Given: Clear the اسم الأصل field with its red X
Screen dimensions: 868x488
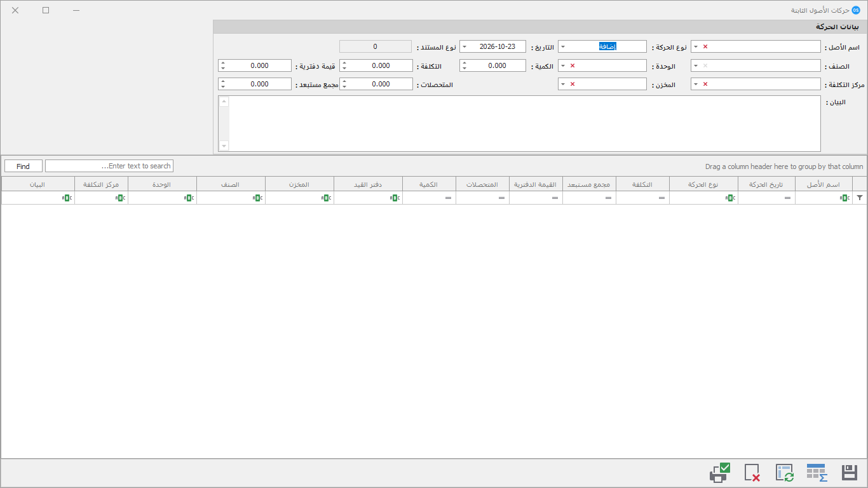Looking at the screenshot, I should [705, 47].
